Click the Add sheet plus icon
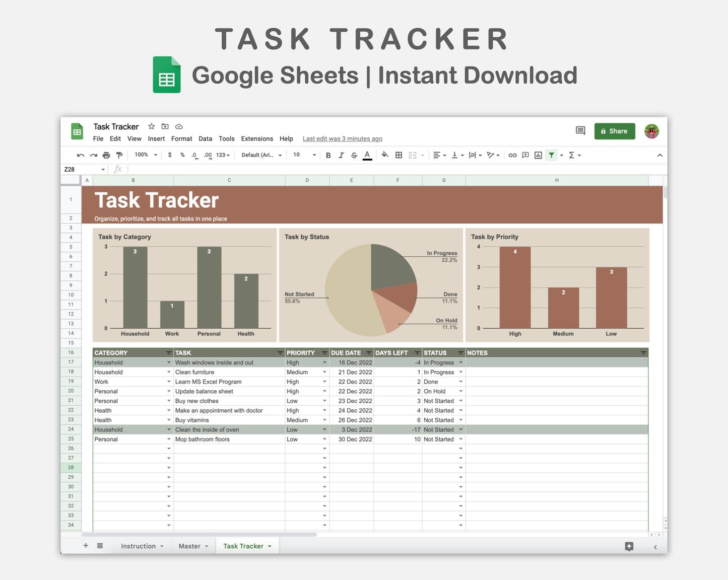 coord(86,546)
